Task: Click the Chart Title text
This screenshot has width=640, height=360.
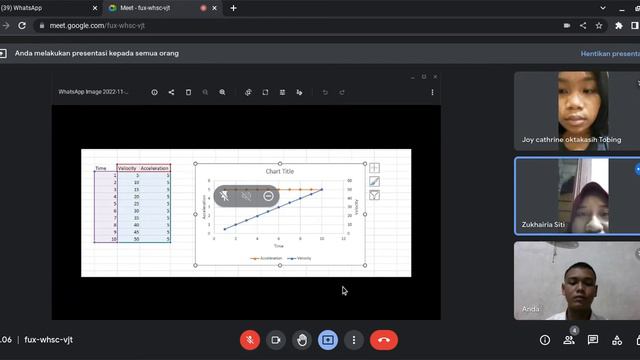Action: (x=280, y=171)
